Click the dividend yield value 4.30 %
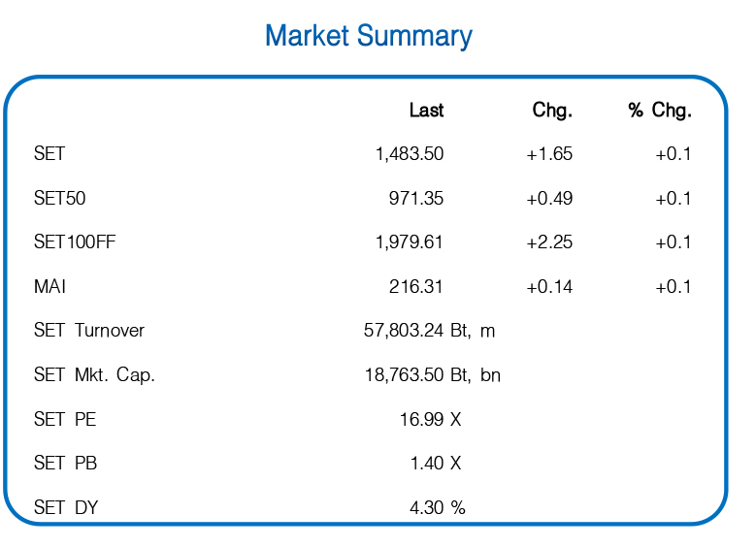Viewport: 756px width, 547px height. [438, 507]
